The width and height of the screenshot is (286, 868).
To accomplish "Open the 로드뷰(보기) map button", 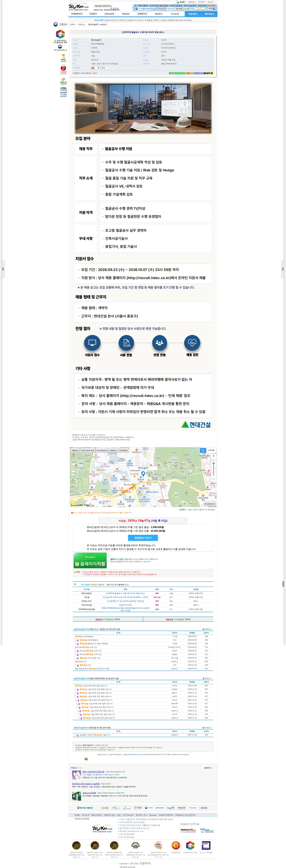I will coord(210,504).
